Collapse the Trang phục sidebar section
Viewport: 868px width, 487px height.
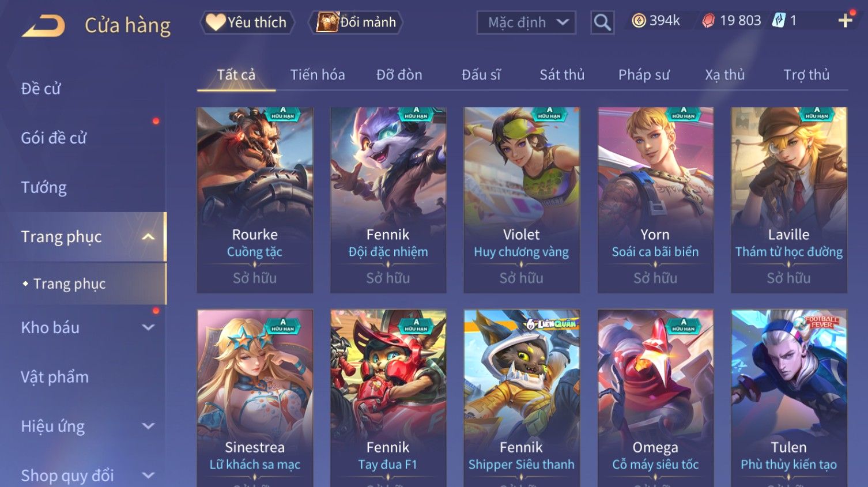click(148, 237)
